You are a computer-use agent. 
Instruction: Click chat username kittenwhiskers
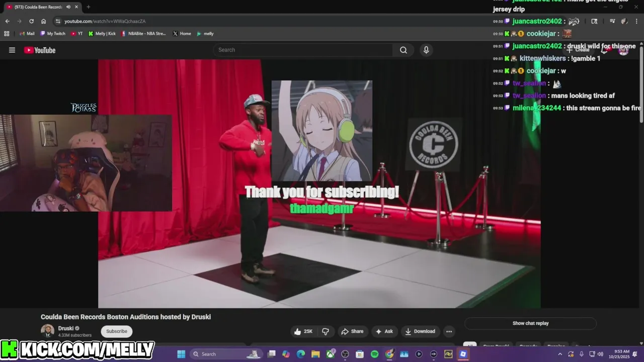click(543, 58)
